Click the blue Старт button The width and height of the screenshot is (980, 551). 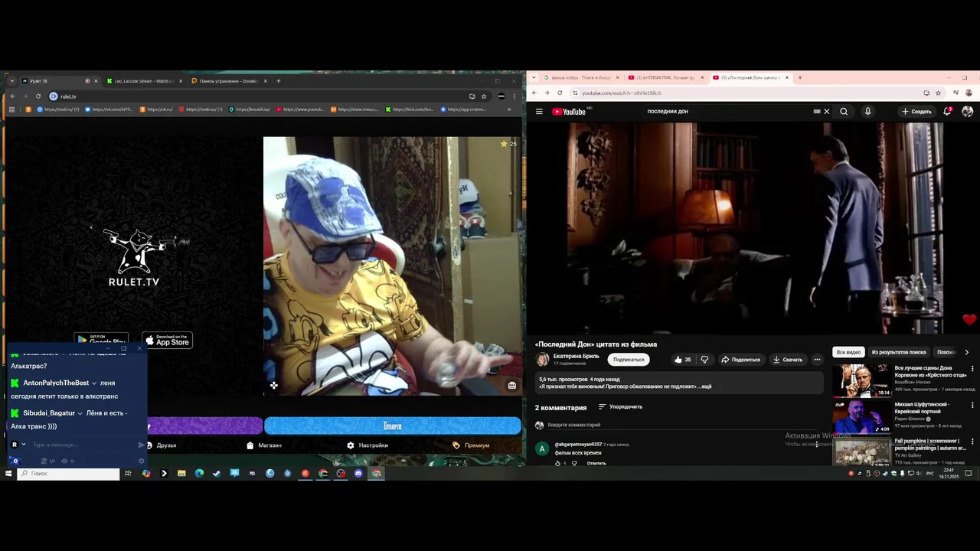393,425
